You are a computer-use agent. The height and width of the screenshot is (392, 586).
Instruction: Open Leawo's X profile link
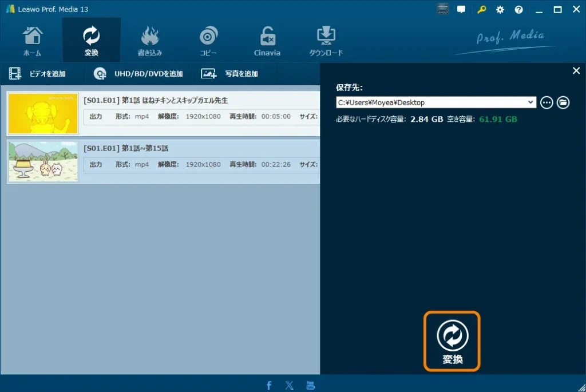pos(290,385)
